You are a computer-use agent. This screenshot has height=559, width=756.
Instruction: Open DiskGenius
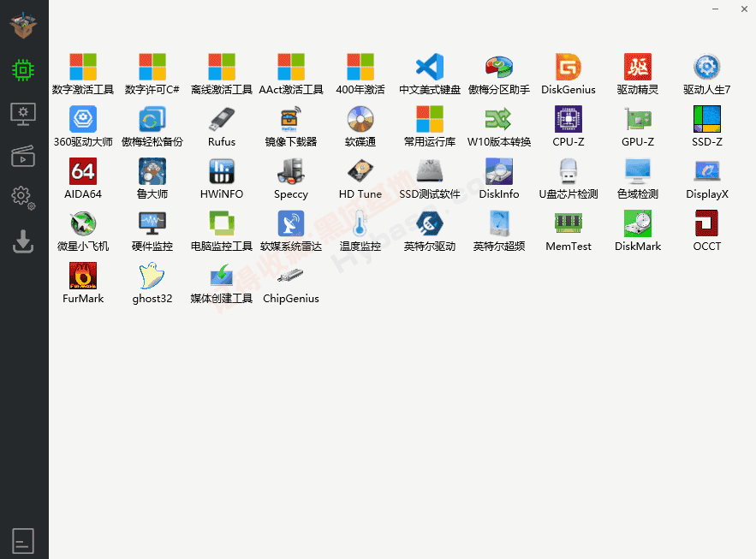coord(568,74)
